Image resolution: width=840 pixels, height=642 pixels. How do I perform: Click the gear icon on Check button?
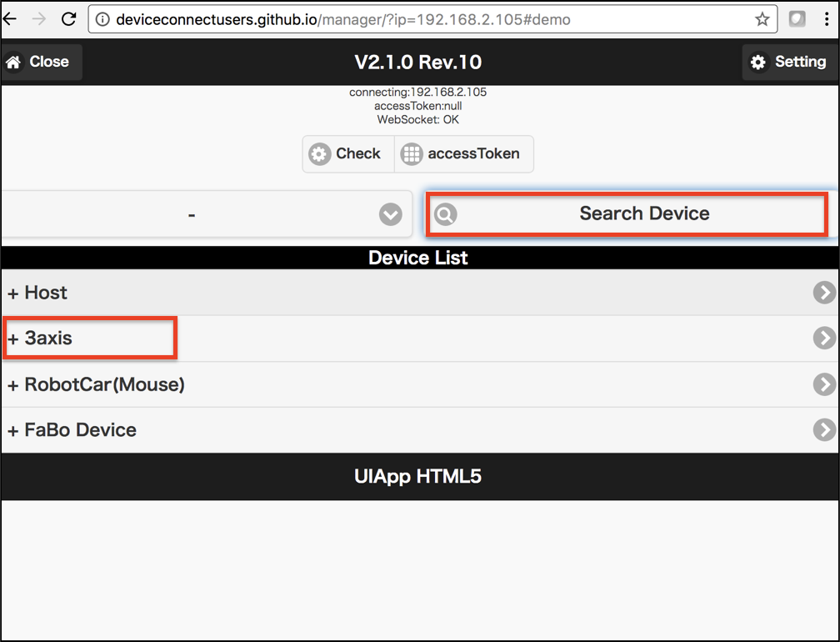tap(319, 154)
